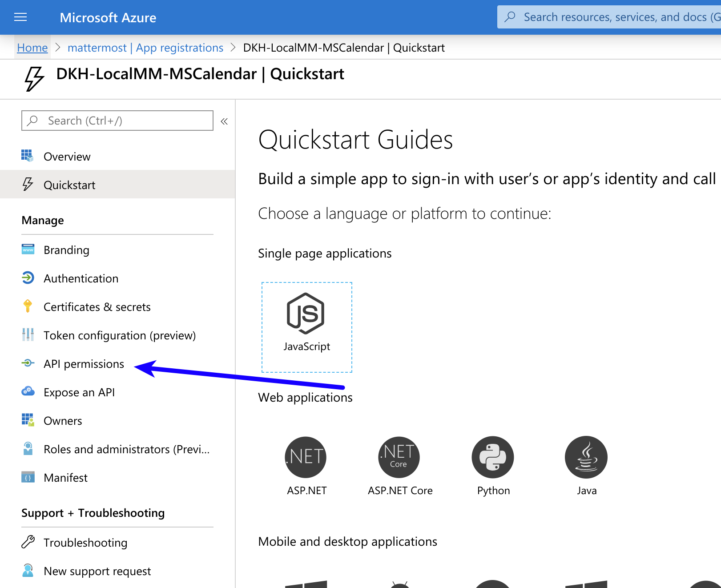Open the ASP.NET web application quickstart
721x588 pixels.
[x=306, y=457]
